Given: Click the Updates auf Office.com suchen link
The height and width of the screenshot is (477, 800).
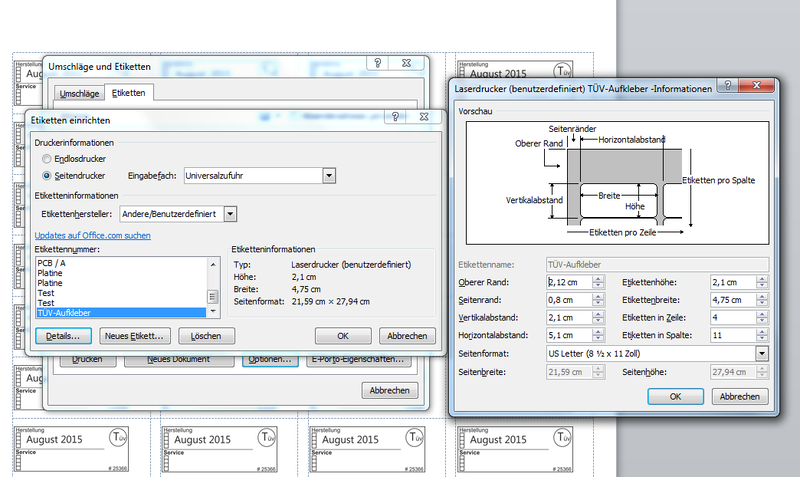Looking at the screenshot, I should [x=93, y=235].
